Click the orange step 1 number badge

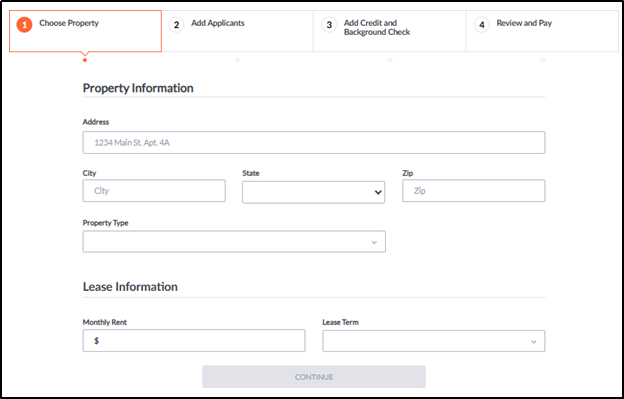click(24, 25)
